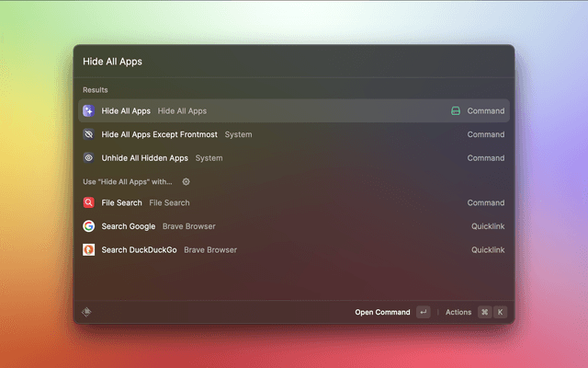Open the Actions menu
588x368 pixels.
[458, 312]
